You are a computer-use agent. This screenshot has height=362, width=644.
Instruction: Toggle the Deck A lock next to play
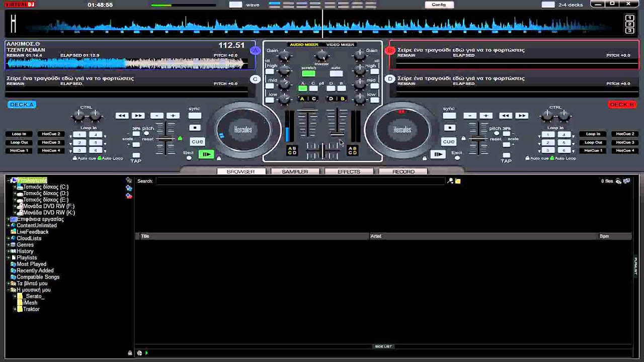[218, 158]
